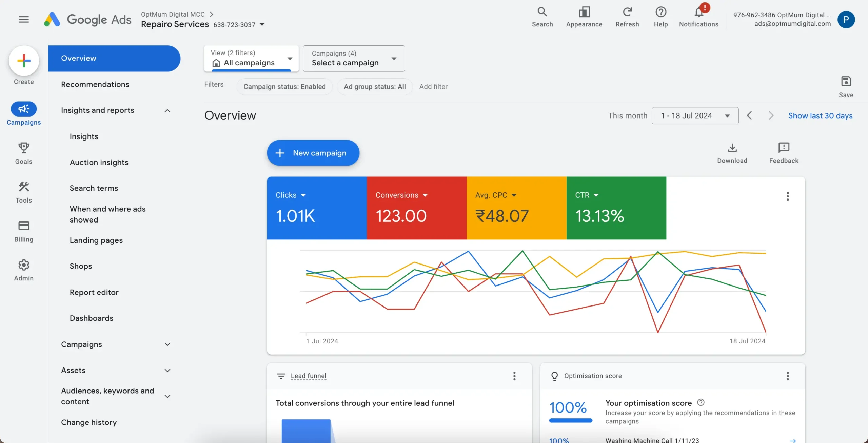Open Change history

(x=89, y=422)
